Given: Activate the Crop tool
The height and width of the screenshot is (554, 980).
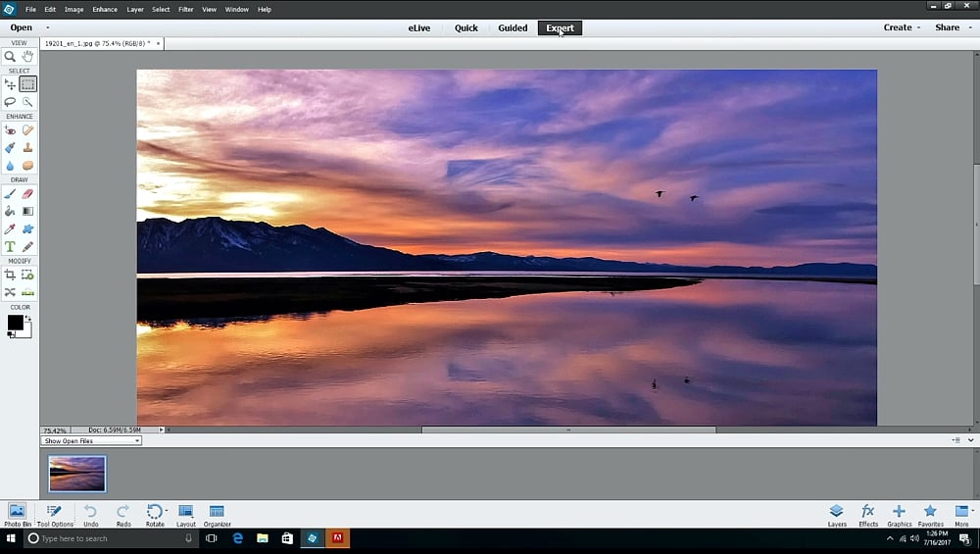Looking at the screenshot, I should coord(10,276).
